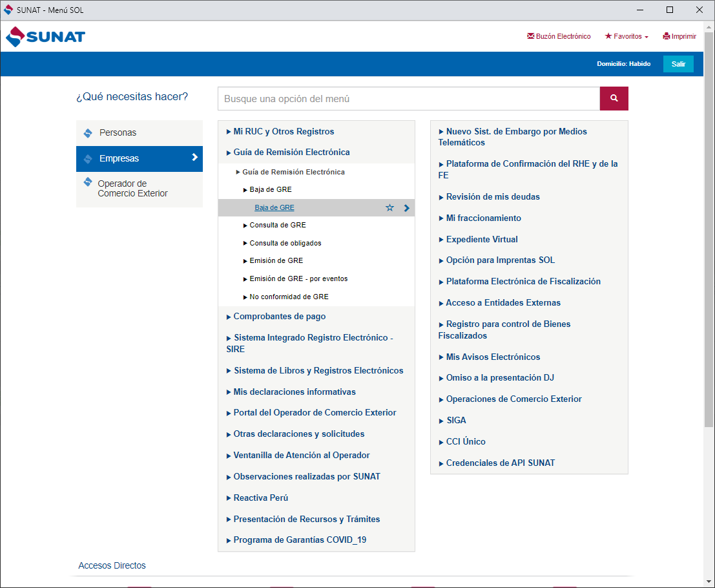Viewport: 715px width, 588px height.
Task: Open Revisión de mis deudas
Action: (490, 196)
